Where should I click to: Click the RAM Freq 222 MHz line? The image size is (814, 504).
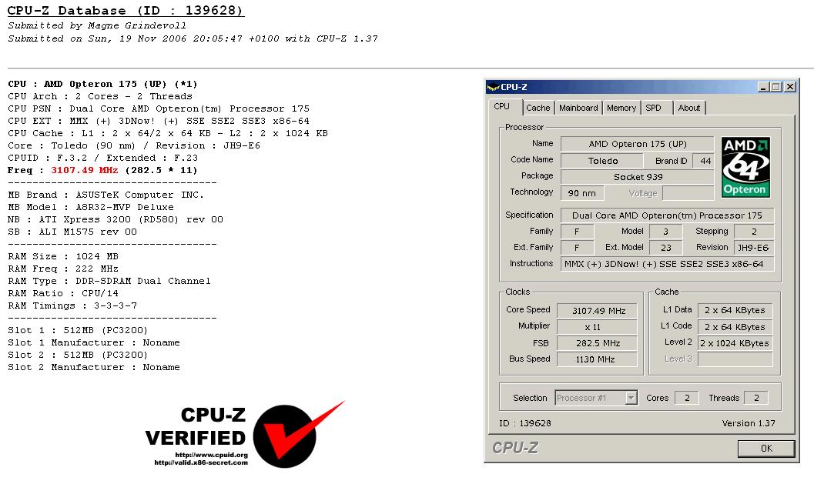point(63,269)
